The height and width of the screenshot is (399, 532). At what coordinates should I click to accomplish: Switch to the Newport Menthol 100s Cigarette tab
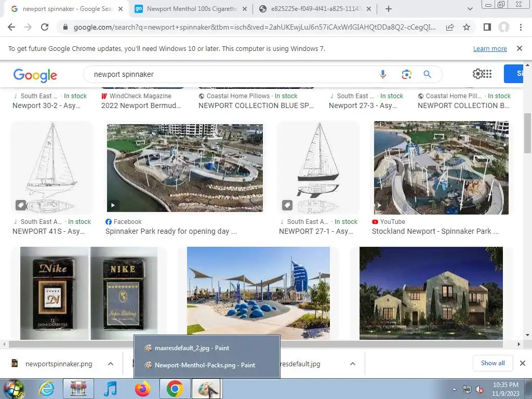192,9
